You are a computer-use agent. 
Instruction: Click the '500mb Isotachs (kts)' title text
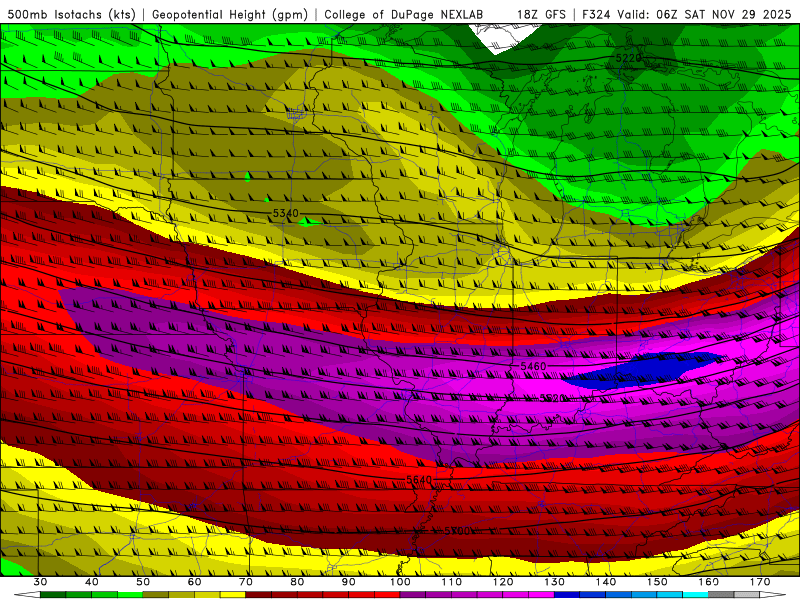(72, 15)
